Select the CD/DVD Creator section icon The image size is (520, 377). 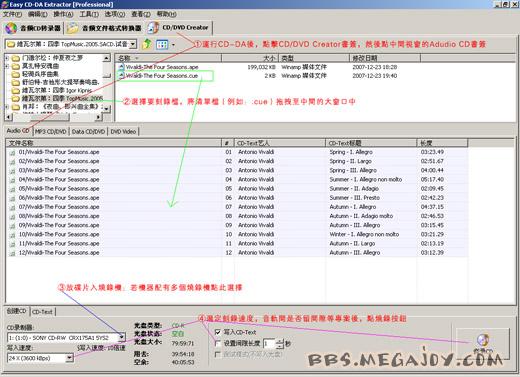153,28
